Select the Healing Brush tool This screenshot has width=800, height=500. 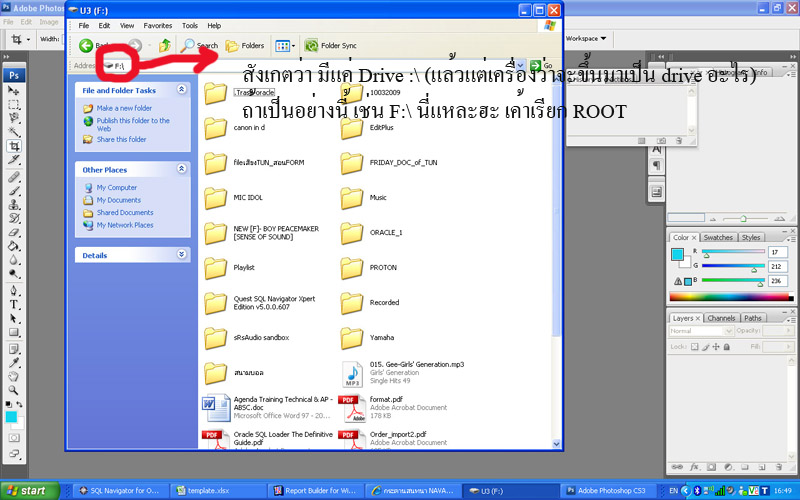(x=14, y=177)
